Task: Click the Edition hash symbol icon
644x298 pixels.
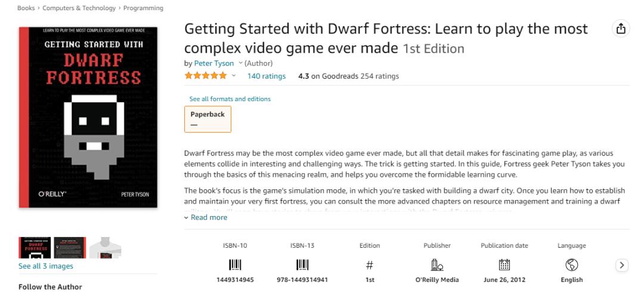Action: pos(370,265)
